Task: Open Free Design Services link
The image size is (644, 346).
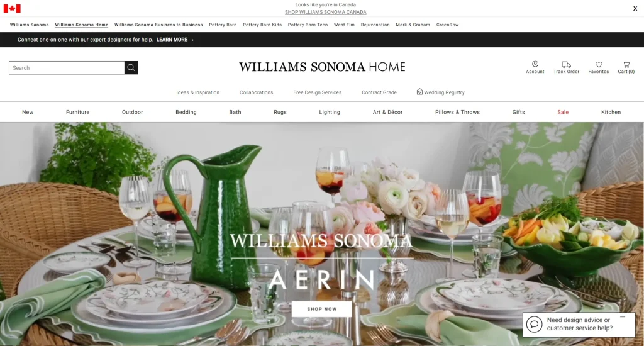Action: coord(317,92)
